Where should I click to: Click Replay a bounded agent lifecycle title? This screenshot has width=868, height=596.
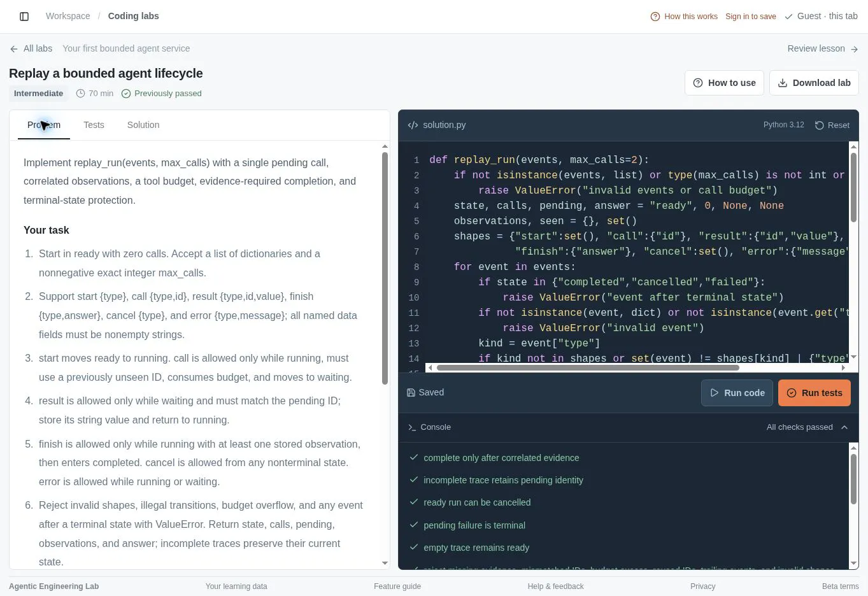click(106, 74)
